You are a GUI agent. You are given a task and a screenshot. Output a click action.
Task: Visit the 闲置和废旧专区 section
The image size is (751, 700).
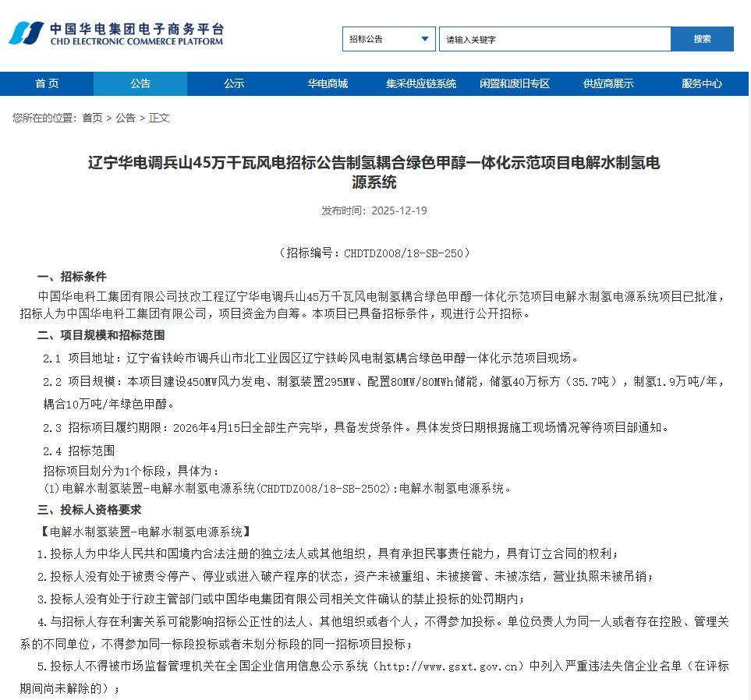point(515,83)
